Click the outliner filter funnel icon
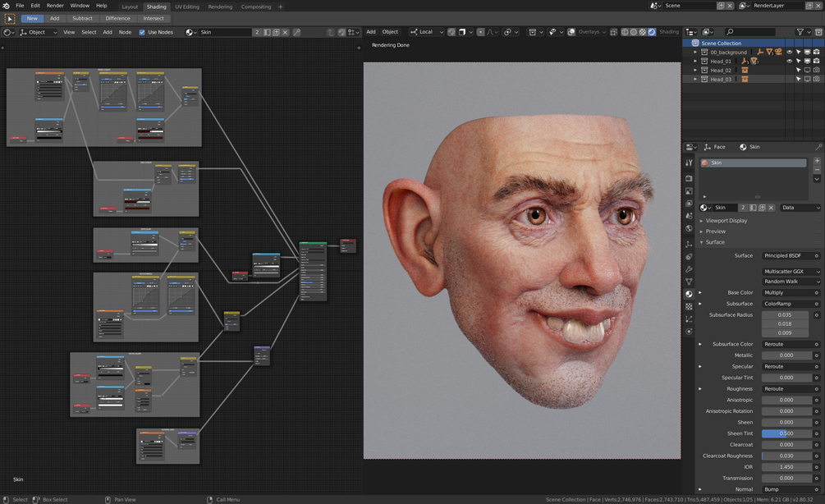 (800, 32)
